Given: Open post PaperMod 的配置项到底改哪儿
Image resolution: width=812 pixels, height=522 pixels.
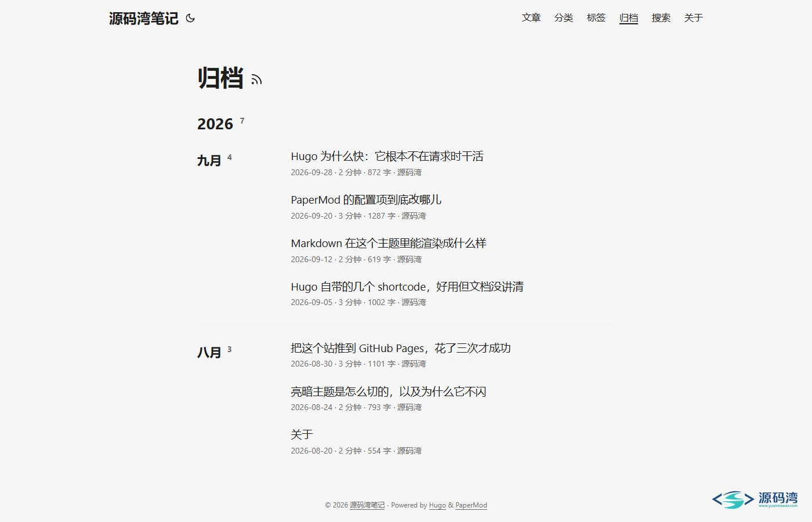Looking at the screenshot, I should (x=366, y=200).
